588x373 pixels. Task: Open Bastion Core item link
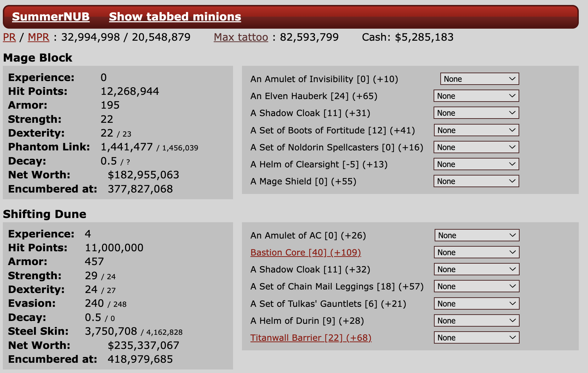click(x=305, y=252)
